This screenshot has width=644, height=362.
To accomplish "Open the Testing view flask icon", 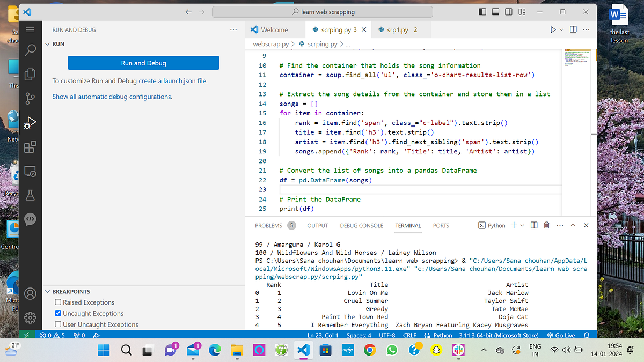I will pos(30,195).
